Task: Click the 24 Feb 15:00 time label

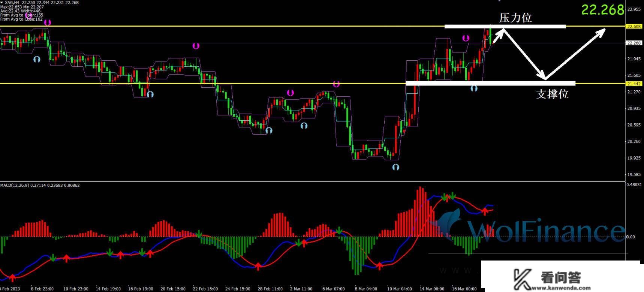Action: (238, 289)
